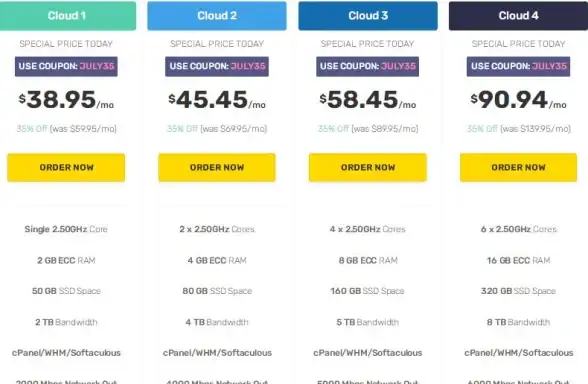588x384 pixels.
Task: Select the Cloud 2 plan header
Action: (x=217, y=16)
